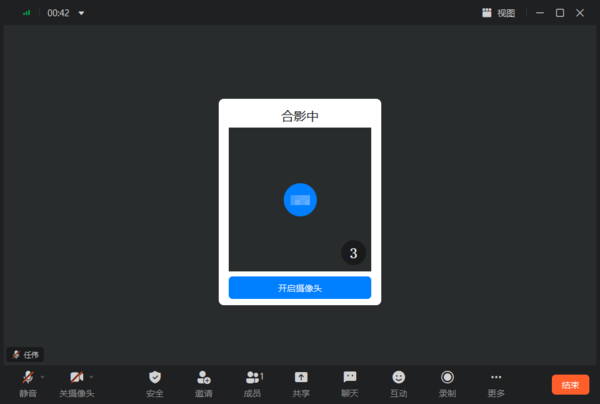Open the Interaction (互动) smiley icon
600x404 pixels.
click(x=399, y=377)
